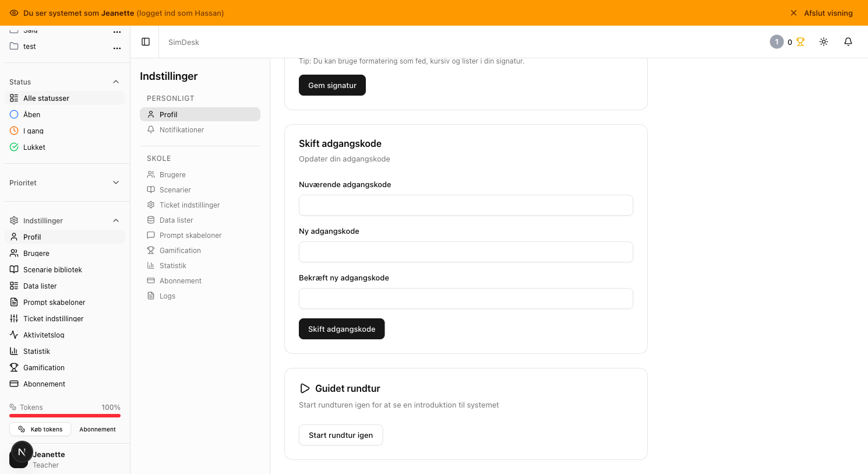Image resolution: width=868 pixels, height=474 pixels.
Task: Open Prompt skabeloner in left sidebar
Action: click(65, 303)
